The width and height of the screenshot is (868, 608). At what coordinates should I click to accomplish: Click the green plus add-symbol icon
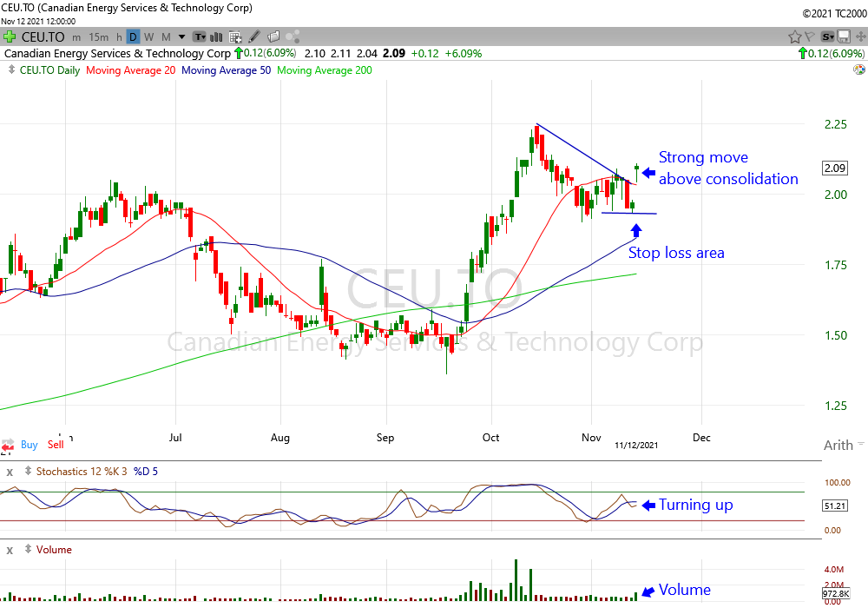pyautogui.click(x=10, y=37)
